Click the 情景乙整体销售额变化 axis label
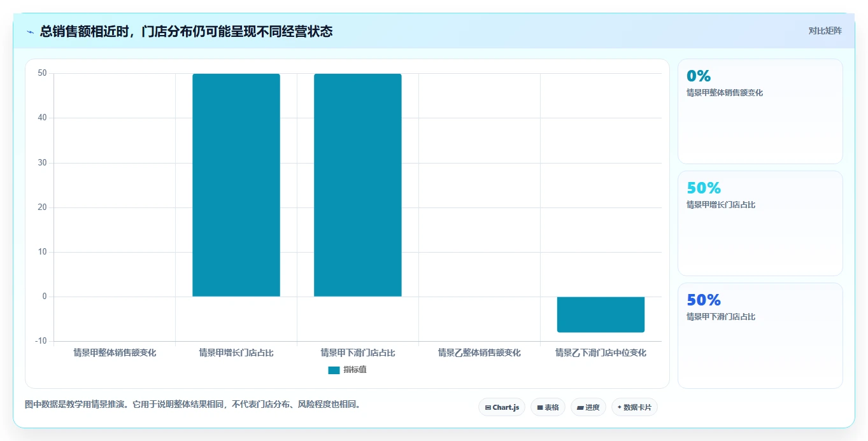 480,353
